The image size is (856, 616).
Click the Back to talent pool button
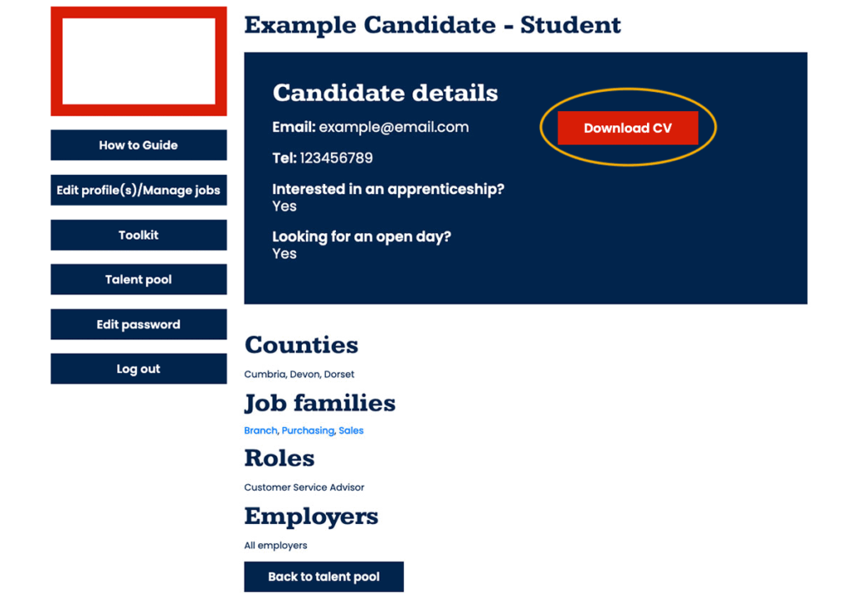click(324, 577)
